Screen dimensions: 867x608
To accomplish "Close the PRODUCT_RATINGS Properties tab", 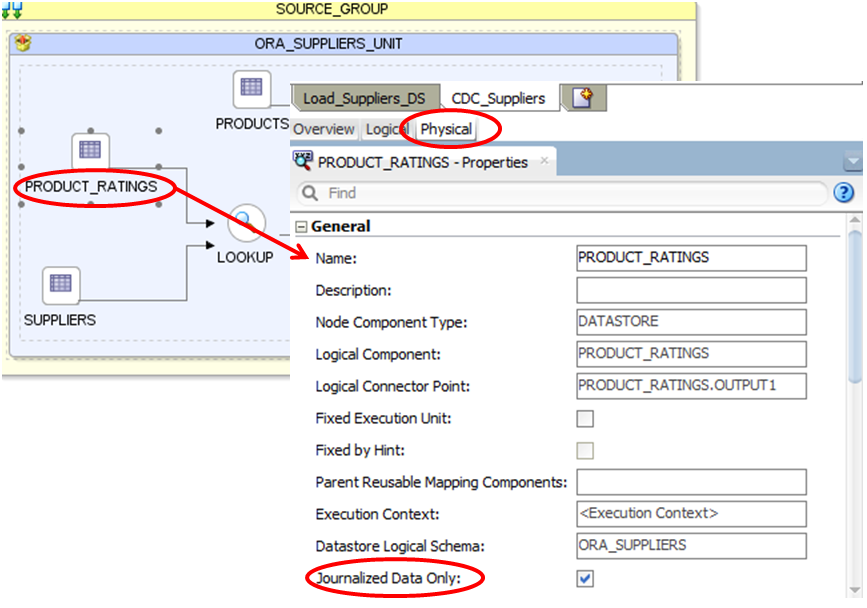I will click(545, 160).
